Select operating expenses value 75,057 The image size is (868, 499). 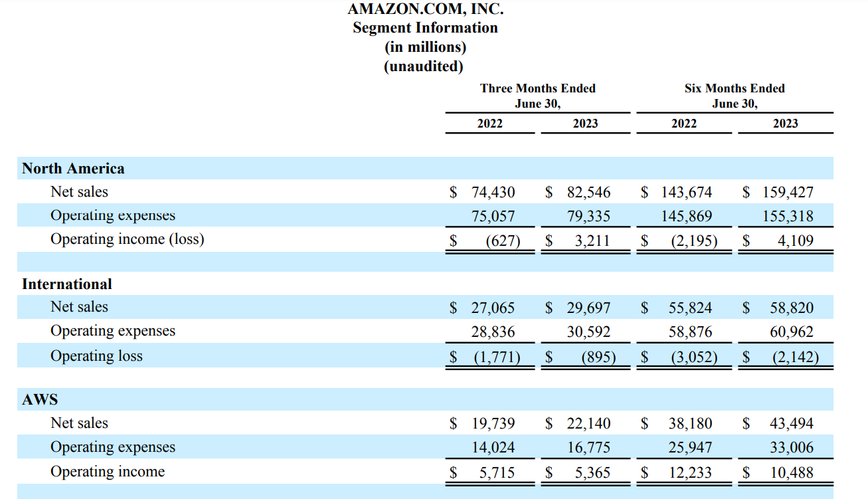tap(493, 217)
